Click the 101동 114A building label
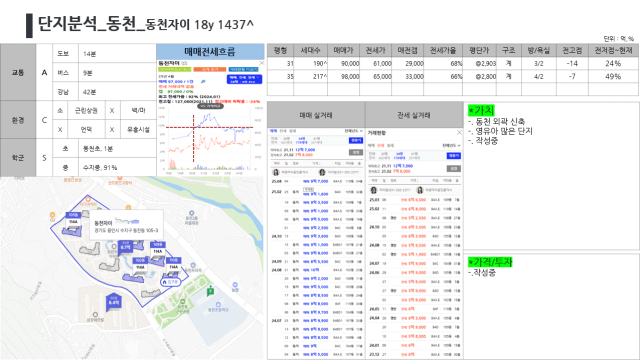Screen dimensions: 640x360 [73, 219]
